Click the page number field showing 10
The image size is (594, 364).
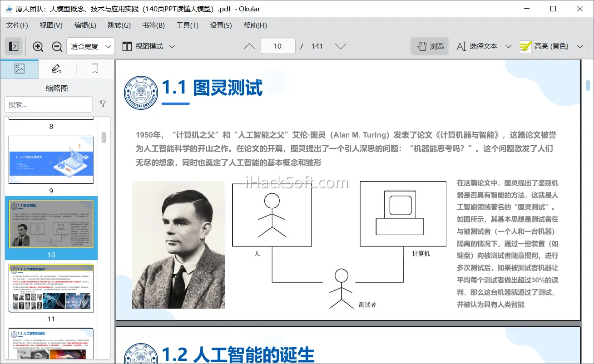(278, 46)
